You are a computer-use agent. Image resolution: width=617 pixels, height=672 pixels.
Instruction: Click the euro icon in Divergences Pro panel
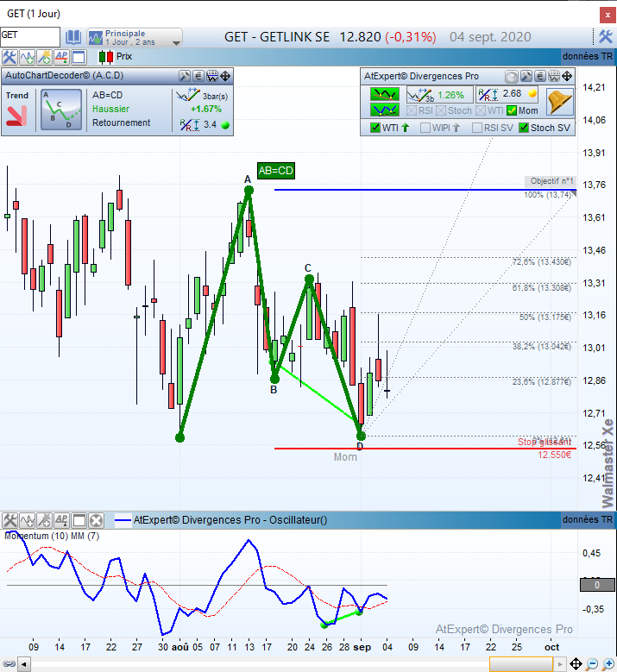pyautogui.click(x=540, y=77)
